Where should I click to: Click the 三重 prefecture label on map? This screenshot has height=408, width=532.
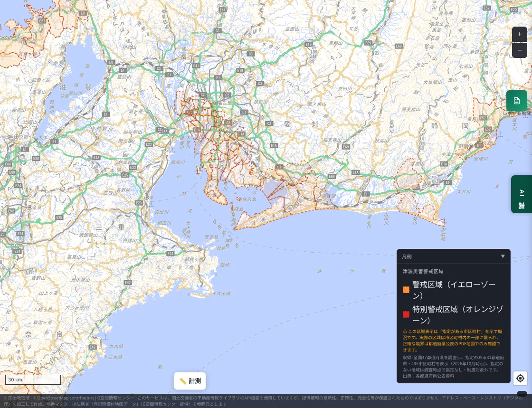110,227
